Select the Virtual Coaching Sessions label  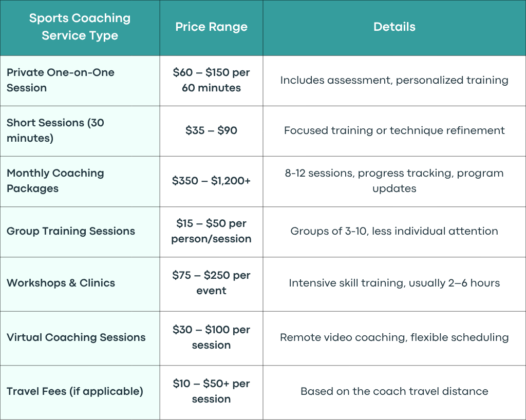point(76,337)
